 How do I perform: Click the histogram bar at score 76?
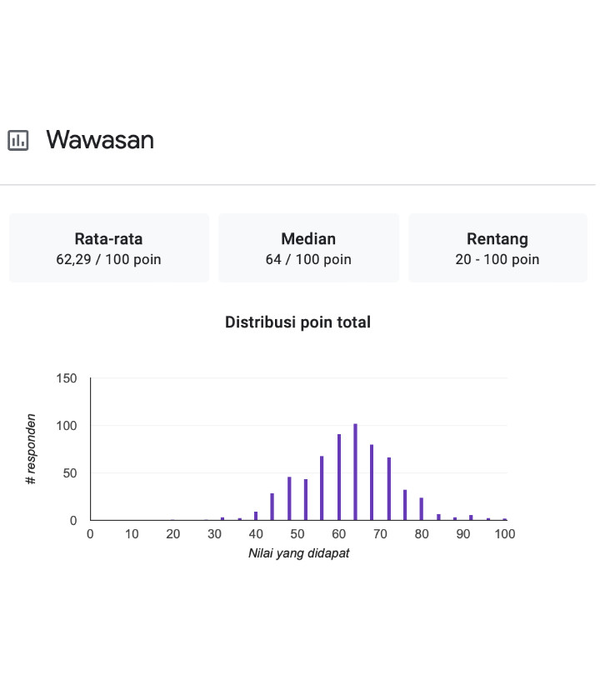[x=405, y=505]
